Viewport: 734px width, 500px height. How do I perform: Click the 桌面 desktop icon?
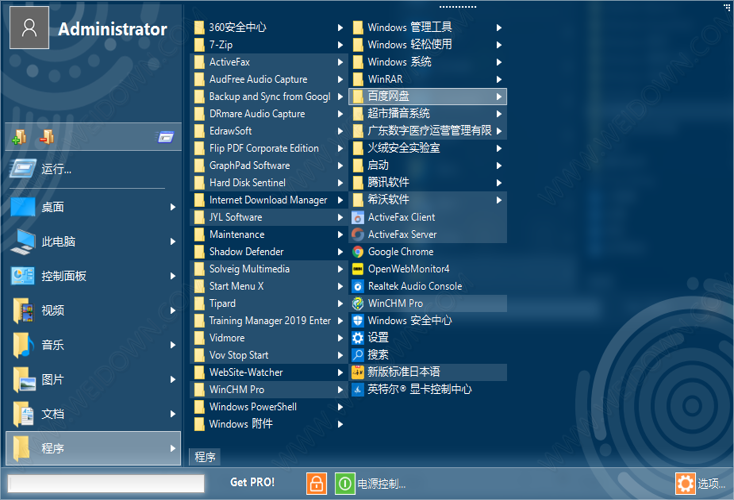pos(23,207)
